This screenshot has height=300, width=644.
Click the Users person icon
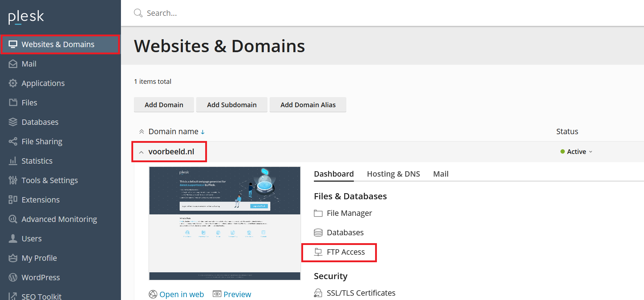[x=13, y=238]
